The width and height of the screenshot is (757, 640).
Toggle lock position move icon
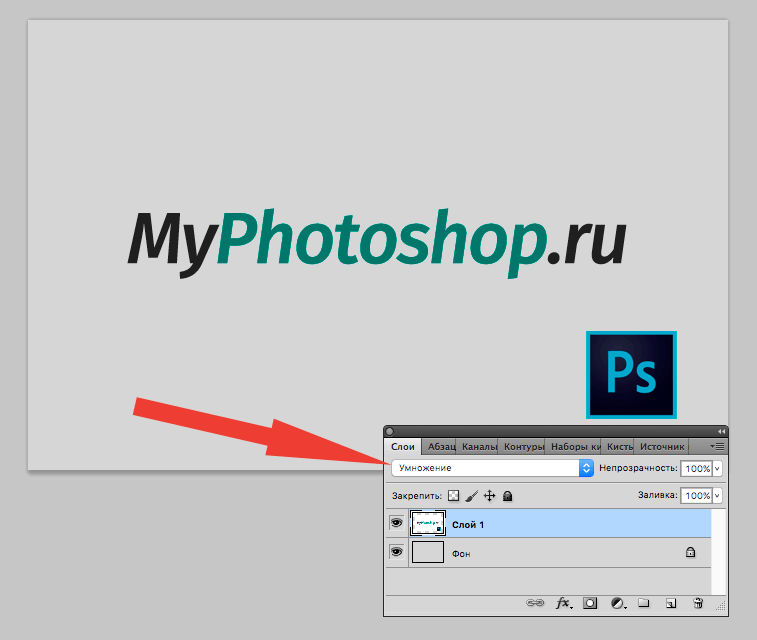pyautogui.click(x=489, y=495)
